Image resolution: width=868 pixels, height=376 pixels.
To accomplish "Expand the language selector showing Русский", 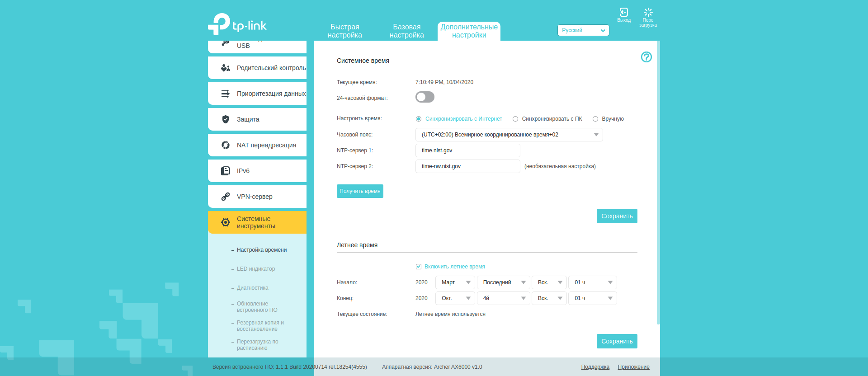I will [x=583, y=30].
